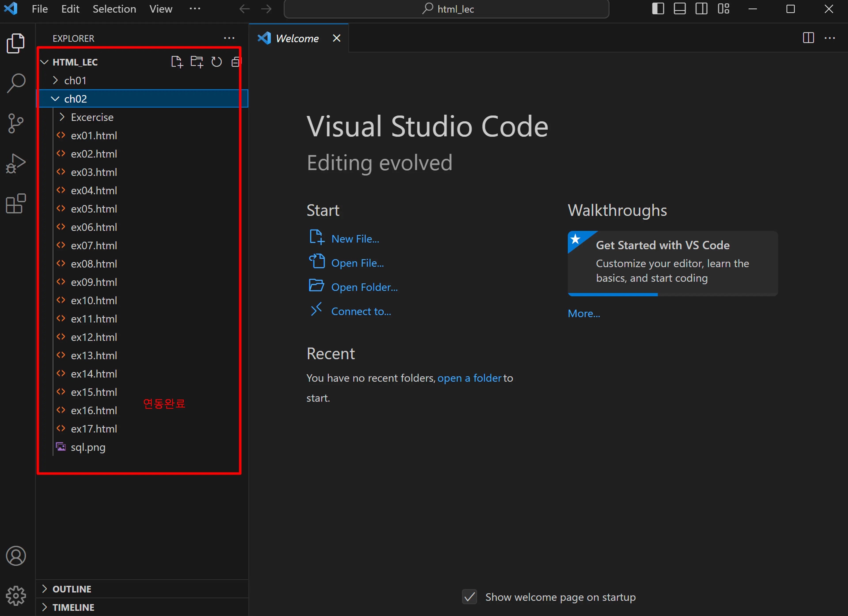Expand the OUTLINE section
Screen dimensions: 848x616
point(142,589)
